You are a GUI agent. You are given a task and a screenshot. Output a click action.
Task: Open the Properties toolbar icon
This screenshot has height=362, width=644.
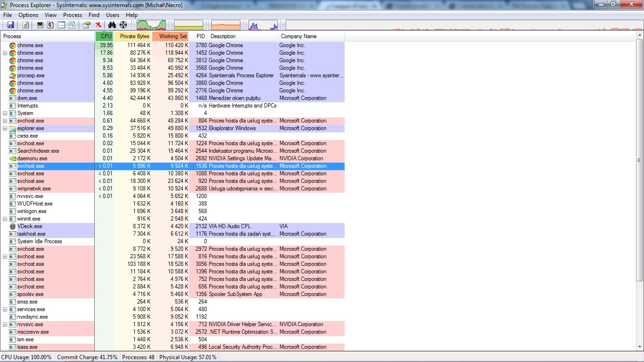pos(87,25)
